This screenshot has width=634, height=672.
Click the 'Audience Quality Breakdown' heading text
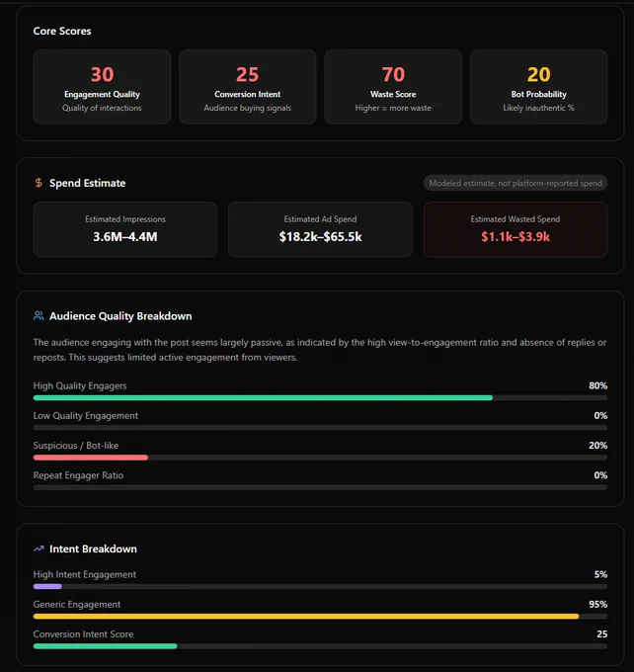pyautogui.click(x=120, y=316)
